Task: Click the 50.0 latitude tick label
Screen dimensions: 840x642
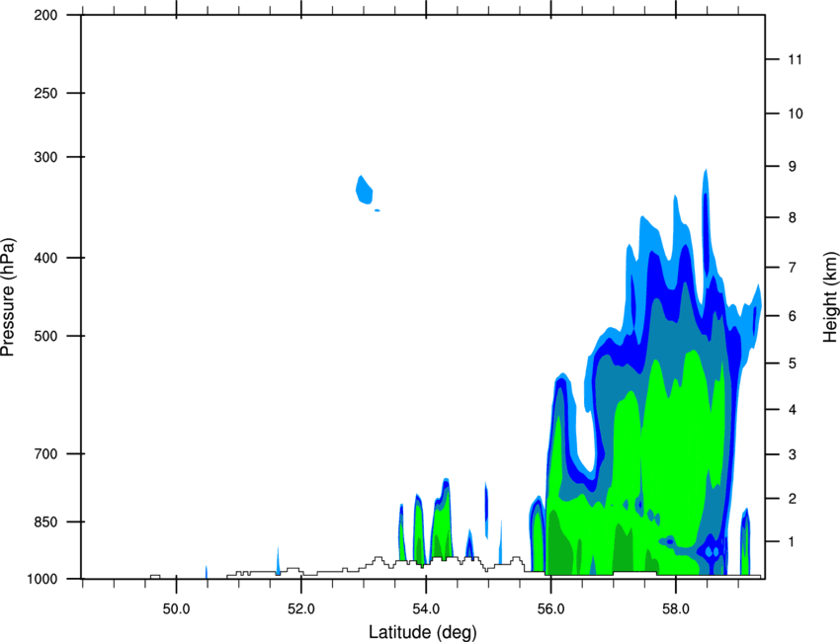Action: pyautogui.click(x=176, y=609)
